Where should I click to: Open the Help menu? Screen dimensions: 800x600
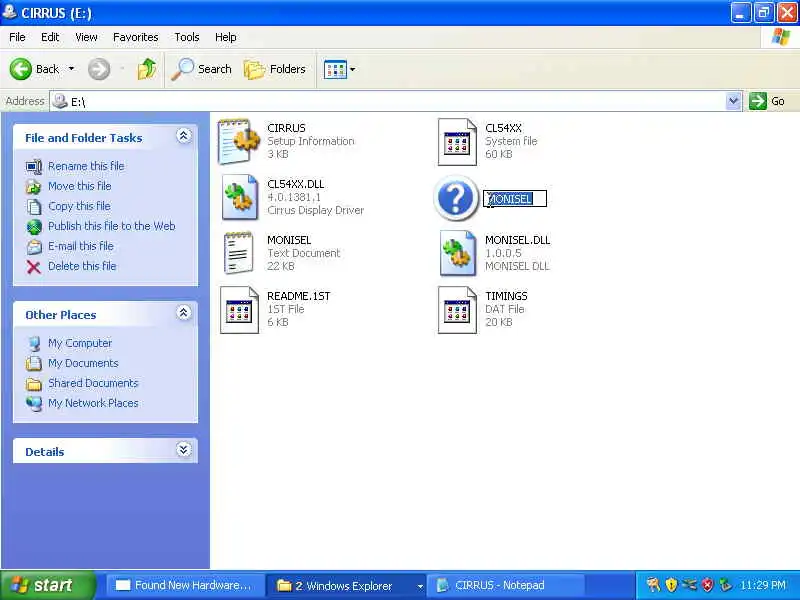(225, 37)
